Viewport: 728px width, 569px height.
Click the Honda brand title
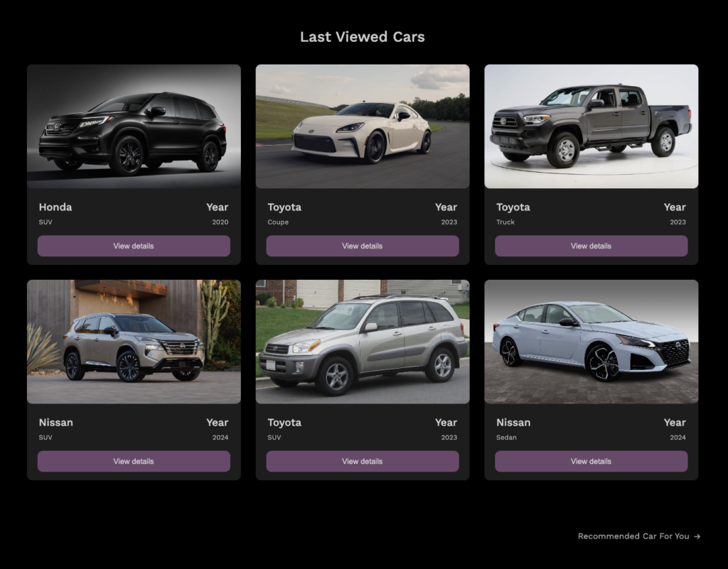(55, 207)
